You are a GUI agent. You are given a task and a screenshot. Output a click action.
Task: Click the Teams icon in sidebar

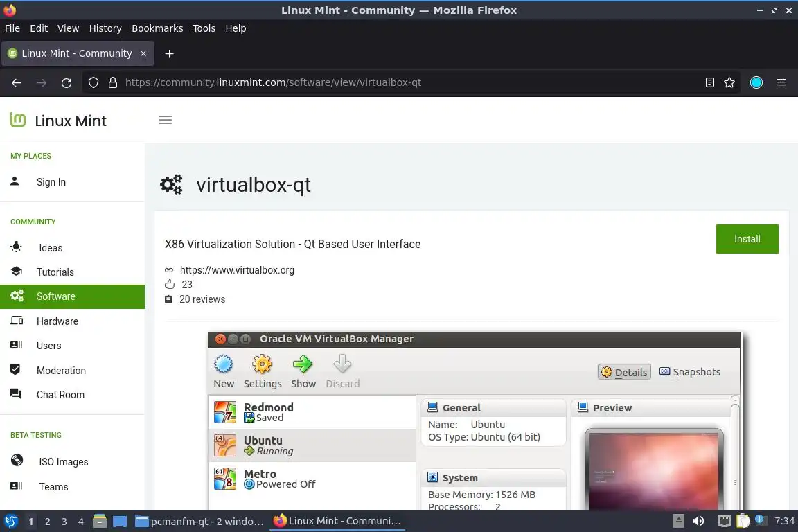(17, 486)
